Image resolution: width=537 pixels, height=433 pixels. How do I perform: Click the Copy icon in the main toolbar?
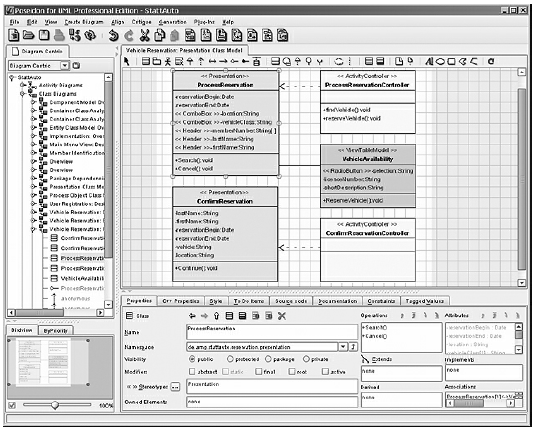[x=160, y=35]
